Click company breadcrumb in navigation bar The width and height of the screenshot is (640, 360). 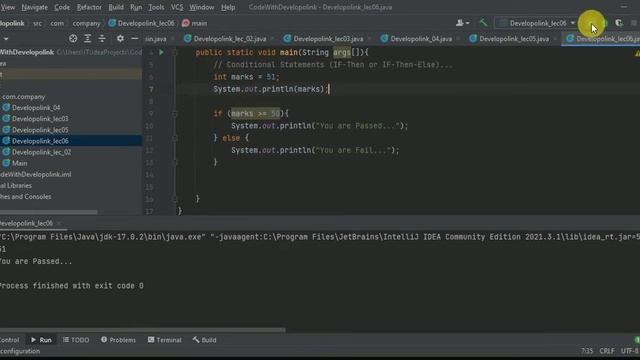(x=86, y=23)
